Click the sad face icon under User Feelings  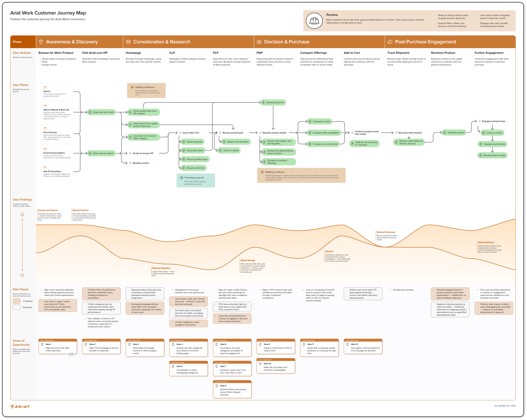(22, 275)
